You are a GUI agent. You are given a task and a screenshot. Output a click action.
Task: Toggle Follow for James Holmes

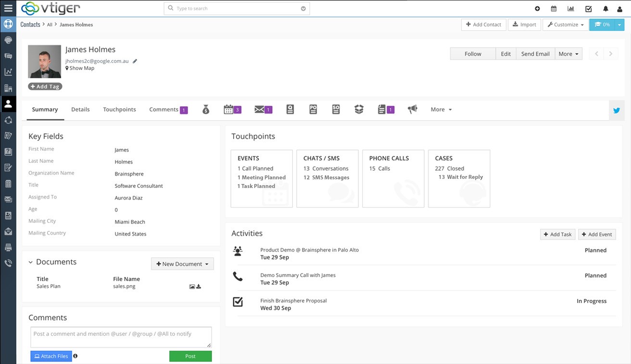[x=472, y=53]
